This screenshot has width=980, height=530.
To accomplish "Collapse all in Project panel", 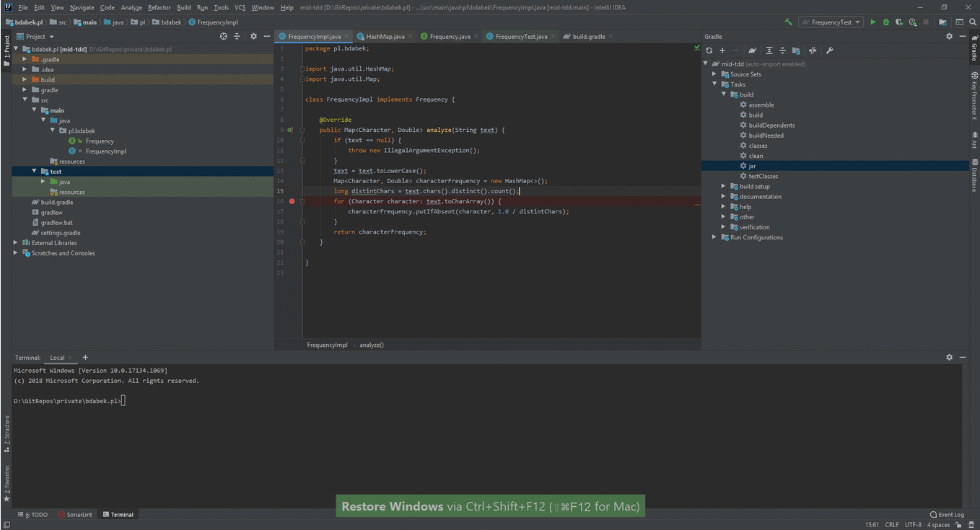I will (x=237, y=36).
